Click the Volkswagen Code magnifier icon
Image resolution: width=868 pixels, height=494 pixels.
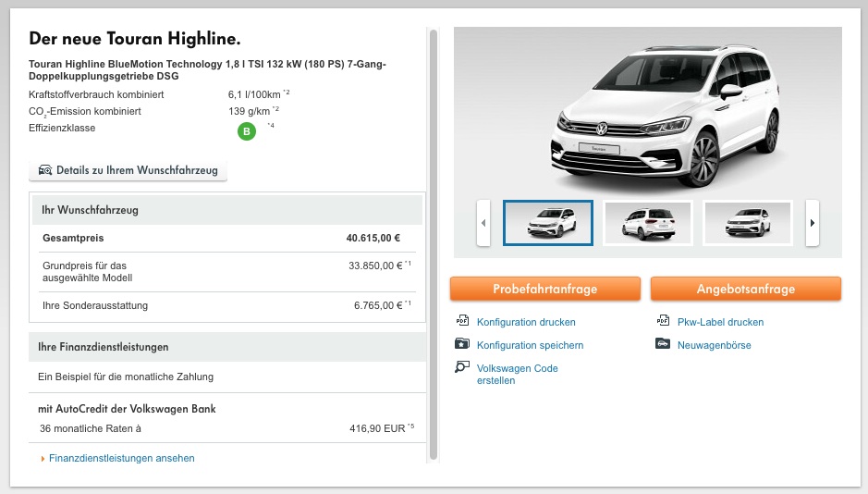tap(462, 366)
